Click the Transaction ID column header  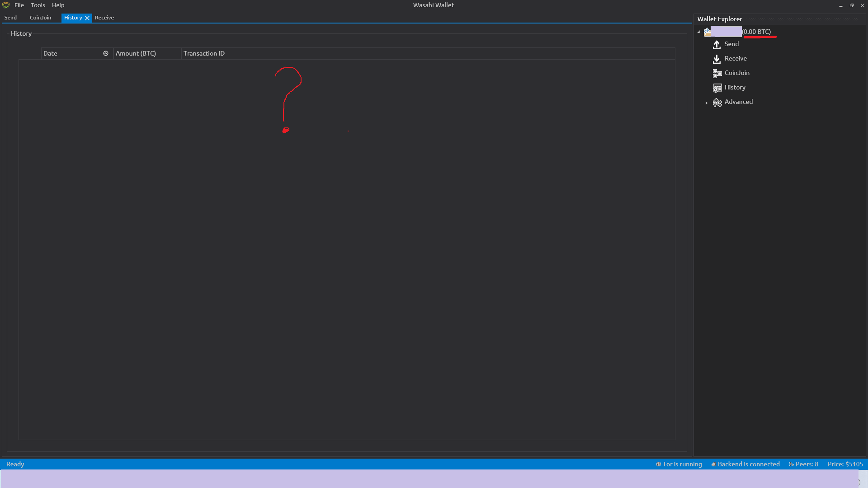204,53
